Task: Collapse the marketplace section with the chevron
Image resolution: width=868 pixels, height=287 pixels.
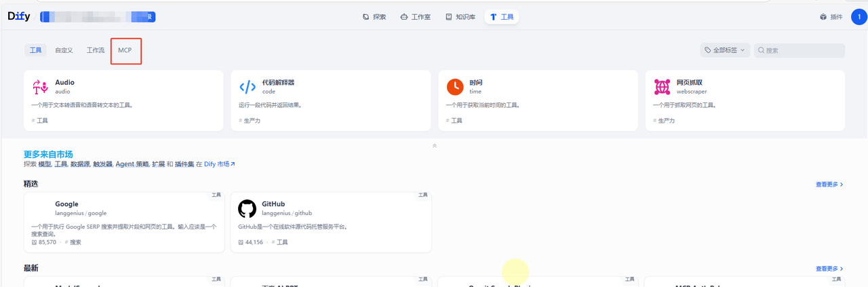Action: click(435, 145)
